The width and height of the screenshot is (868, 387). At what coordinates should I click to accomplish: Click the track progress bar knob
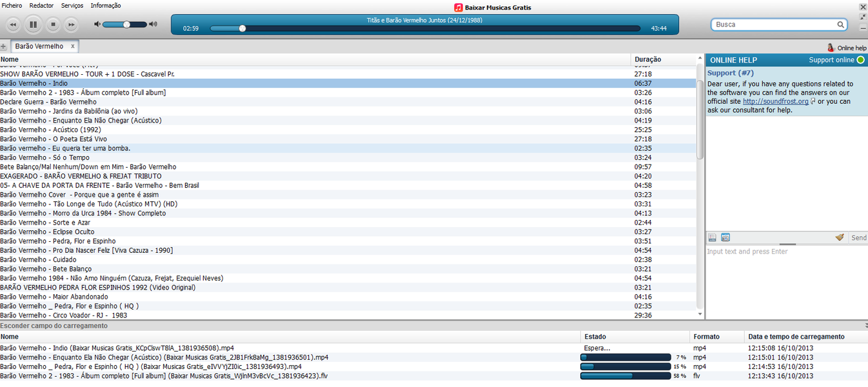[242, 28]
